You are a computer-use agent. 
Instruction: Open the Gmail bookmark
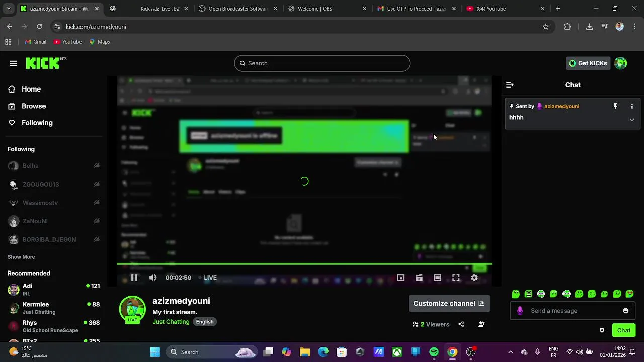point(35,42)
